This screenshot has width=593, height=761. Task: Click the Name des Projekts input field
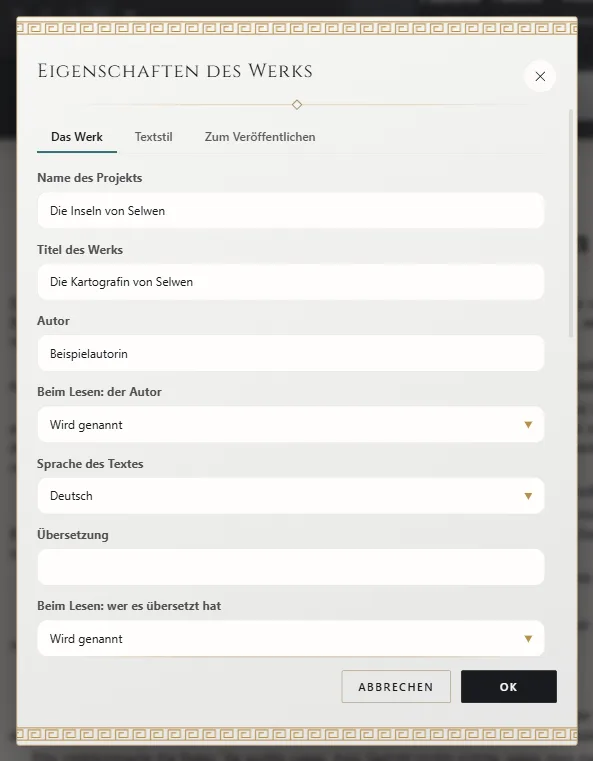point(291,211)
